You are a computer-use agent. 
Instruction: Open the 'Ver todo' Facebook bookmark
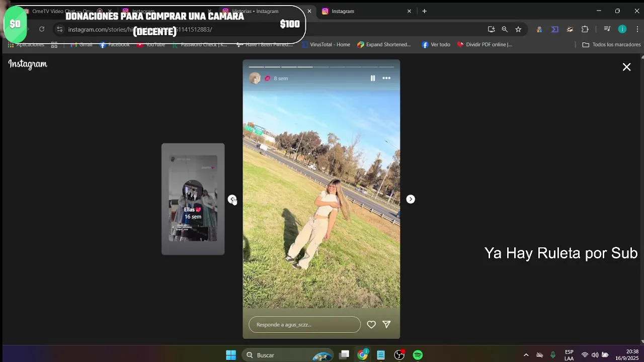pos(436,44)
